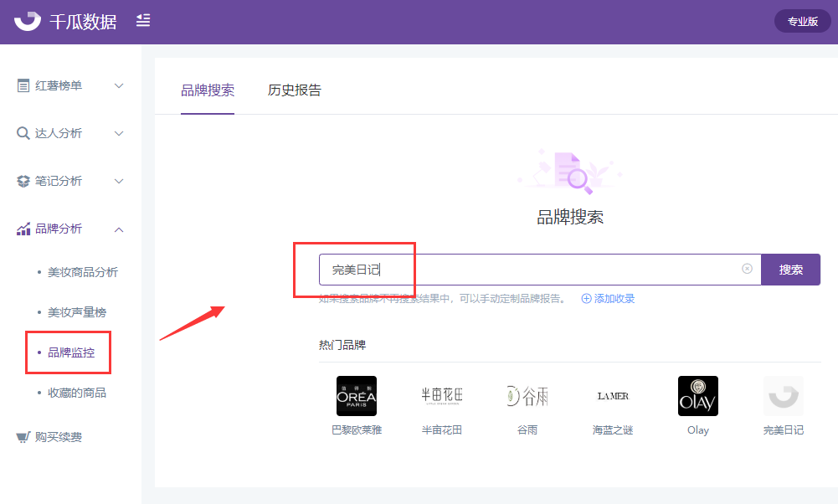Open the 购买续费 menu item
This screenshot has height=504, width=838.
coord(59,437)
